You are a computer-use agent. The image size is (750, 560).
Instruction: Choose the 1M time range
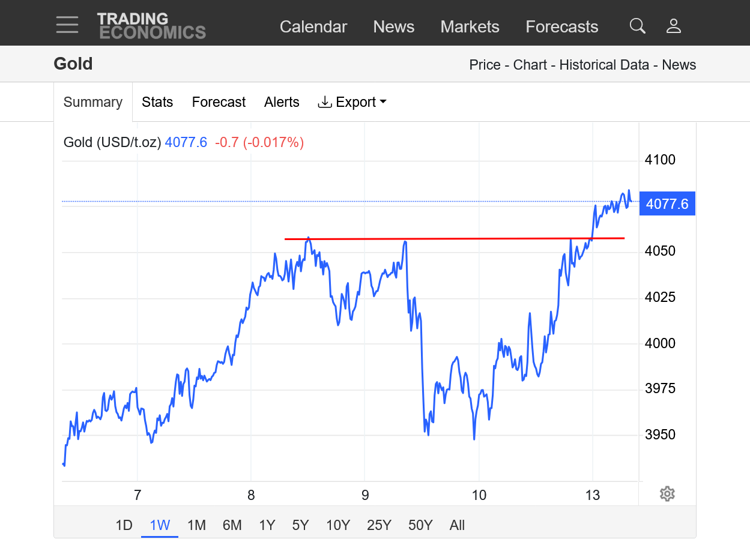(x=196, y=525)
